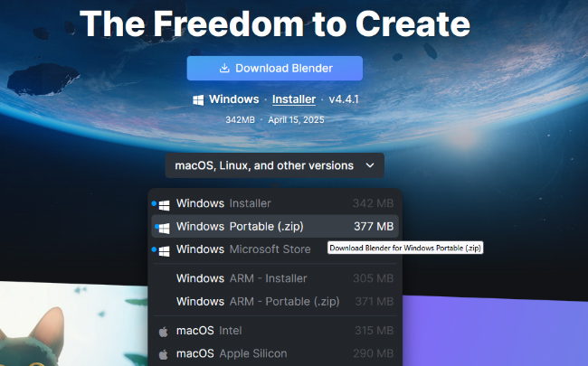Choose the macOS Apple Silicon download option

[274, 353]
